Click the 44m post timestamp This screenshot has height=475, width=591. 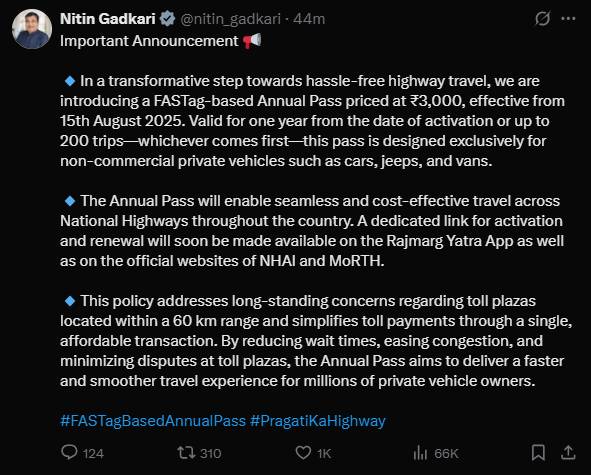pyautogui.click(x=309, y=19)
